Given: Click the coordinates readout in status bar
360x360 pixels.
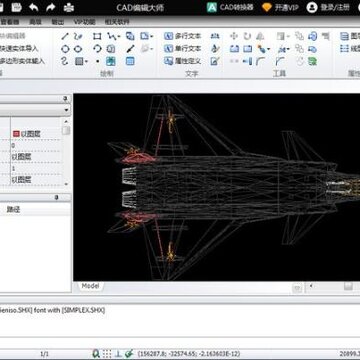Looking at the screenshot, I should click(x=188, y=354).
